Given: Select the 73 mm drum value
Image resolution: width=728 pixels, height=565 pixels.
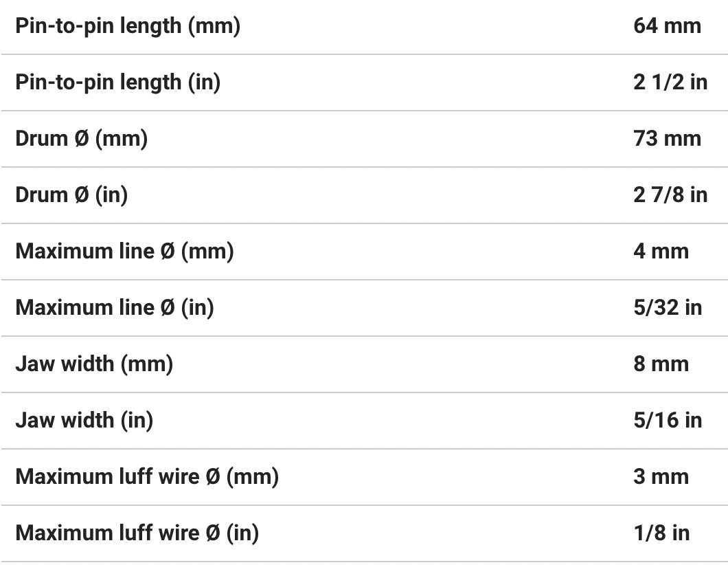Looking at the screenshot, I should pyautogui.click(x=667, y=139).
